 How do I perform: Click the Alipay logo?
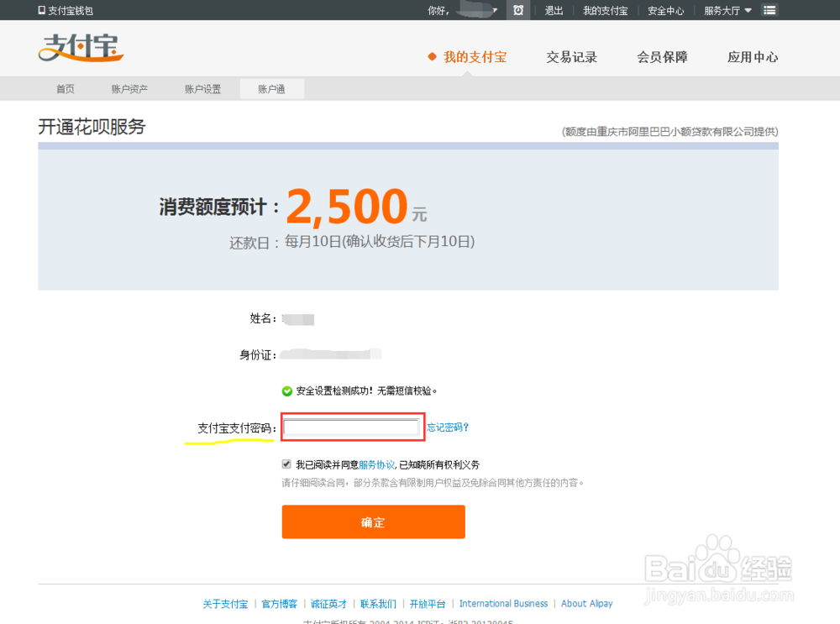coord(81,49)
